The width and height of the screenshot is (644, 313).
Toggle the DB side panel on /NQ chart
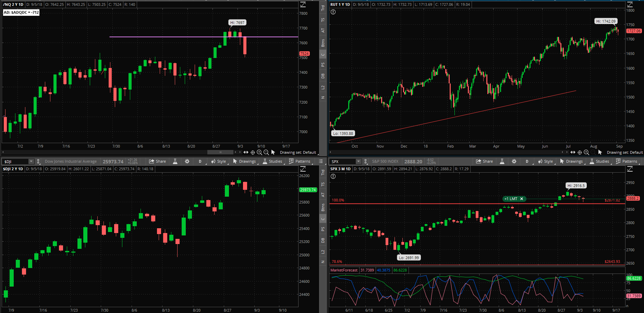tap(323, 76)
